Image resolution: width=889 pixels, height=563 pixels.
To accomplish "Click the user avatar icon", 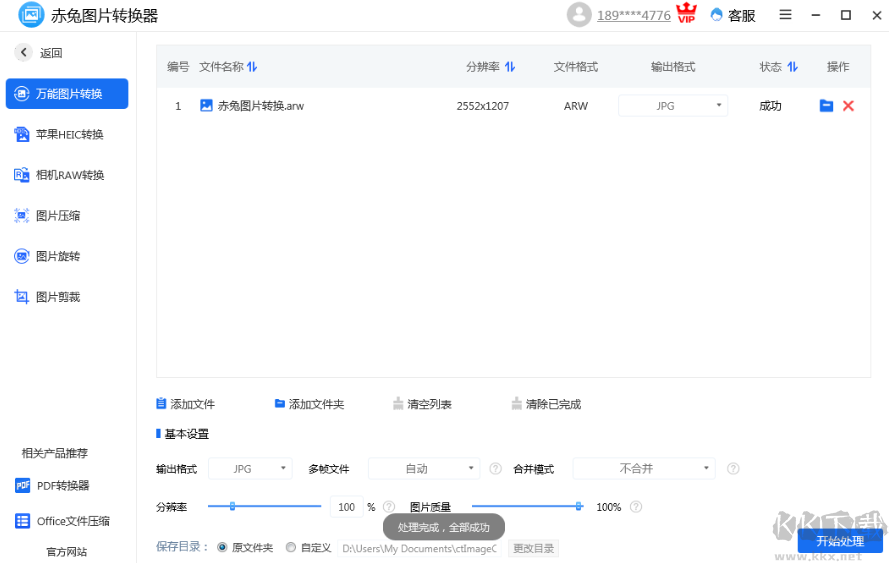I will (x=578, y=15).
